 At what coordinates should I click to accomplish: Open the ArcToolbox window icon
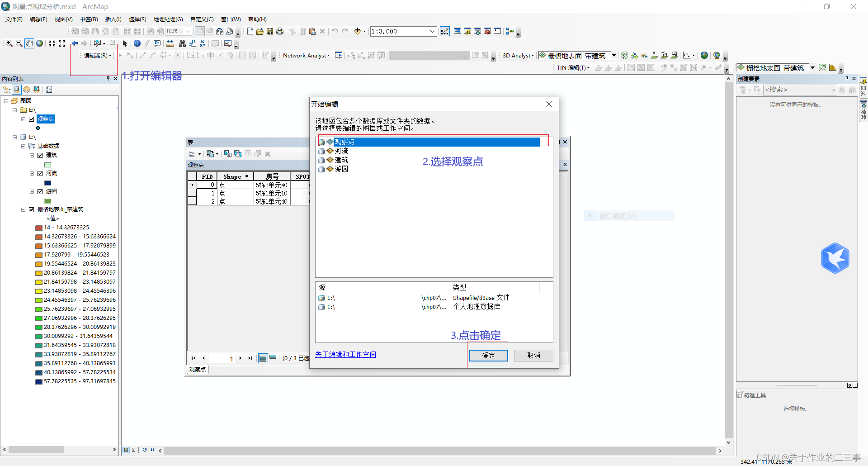pyautogui.click(x=487, y=31)
